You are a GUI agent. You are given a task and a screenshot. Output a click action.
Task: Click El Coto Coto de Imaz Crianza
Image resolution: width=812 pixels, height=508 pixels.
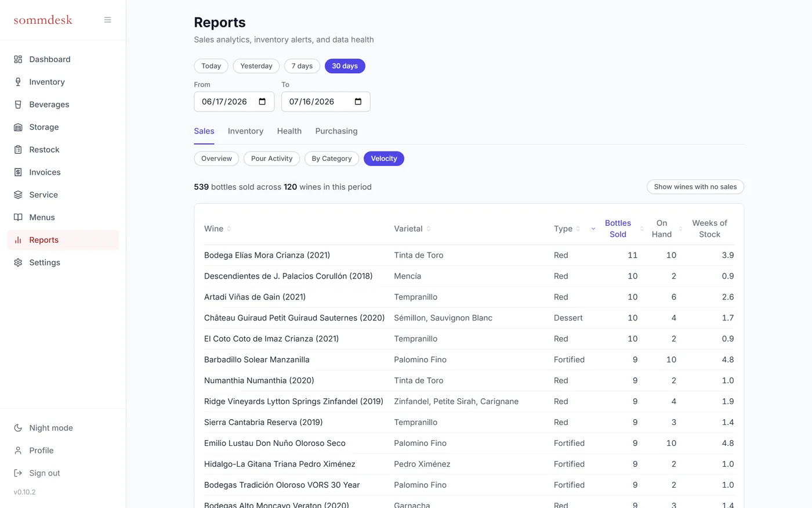pos(271,339)
